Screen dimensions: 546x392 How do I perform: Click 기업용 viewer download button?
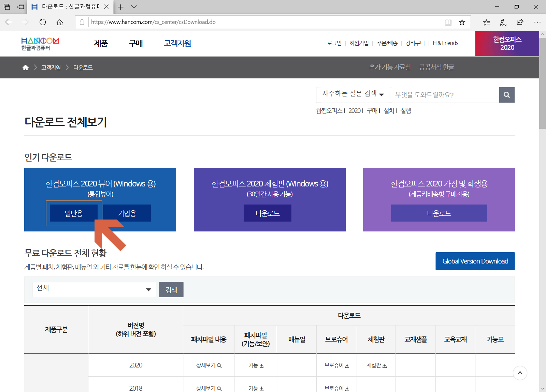coord(127,213)
